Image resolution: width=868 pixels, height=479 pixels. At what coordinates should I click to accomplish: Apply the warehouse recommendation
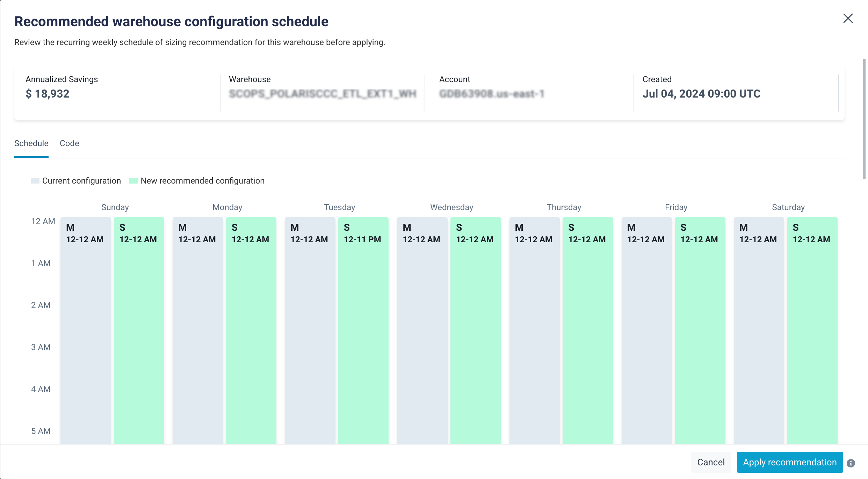tap(789, 462)
